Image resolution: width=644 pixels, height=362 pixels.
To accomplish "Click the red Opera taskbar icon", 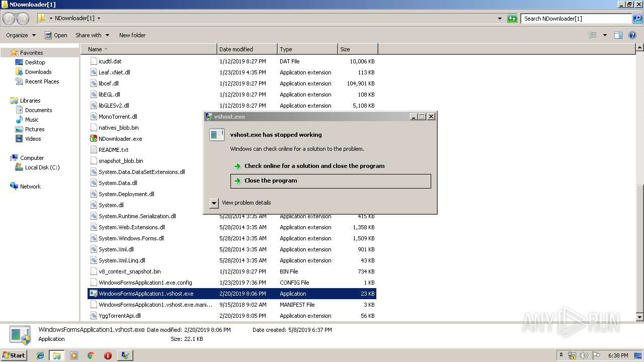I will coord(108,355).
